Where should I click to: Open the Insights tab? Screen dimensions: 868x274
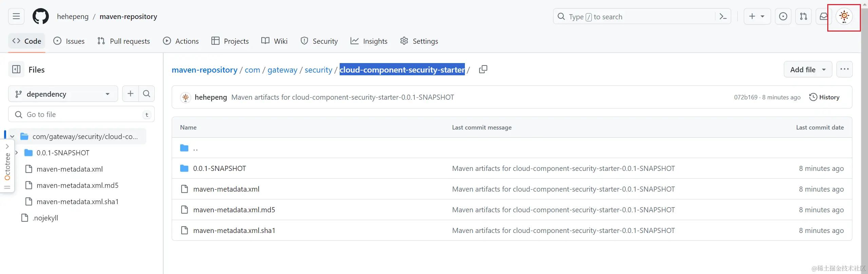point(369,41)
